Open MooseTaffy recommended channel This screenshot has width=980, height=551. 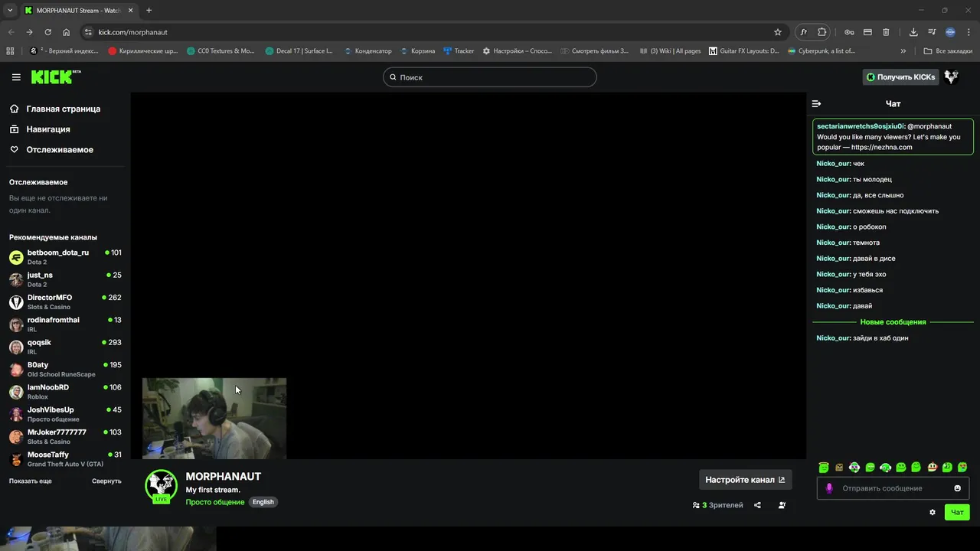coord(65,459)
